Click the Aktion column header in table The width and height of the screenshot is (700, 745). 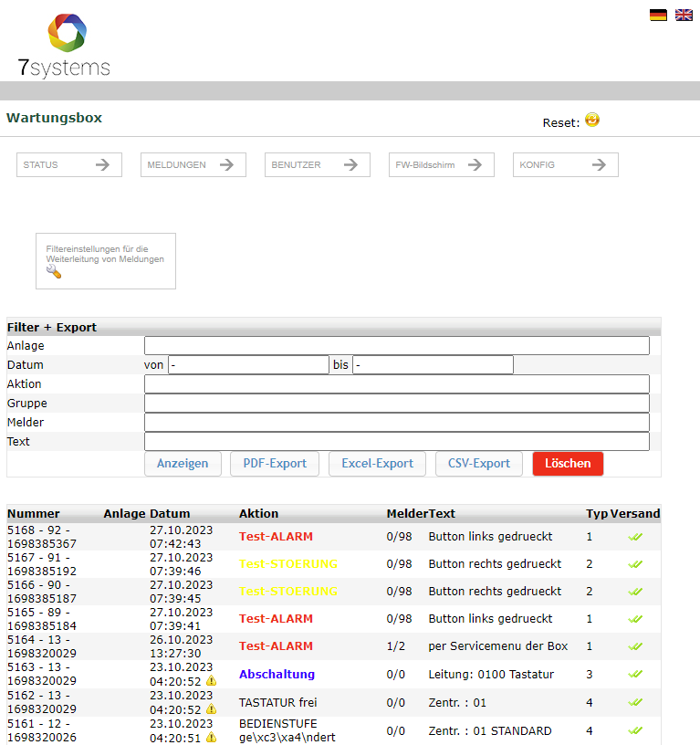258,514
